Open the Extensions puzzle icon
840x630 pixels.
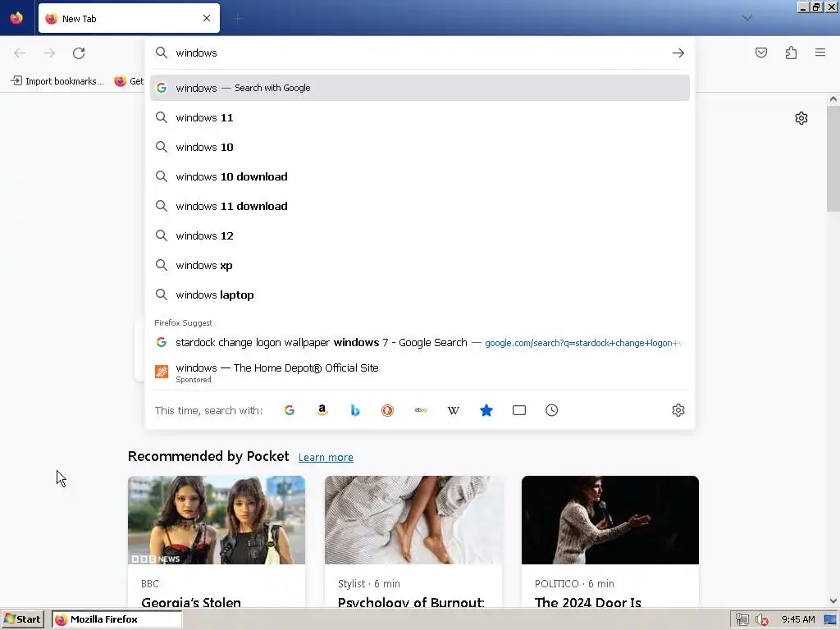click(792, 52)
